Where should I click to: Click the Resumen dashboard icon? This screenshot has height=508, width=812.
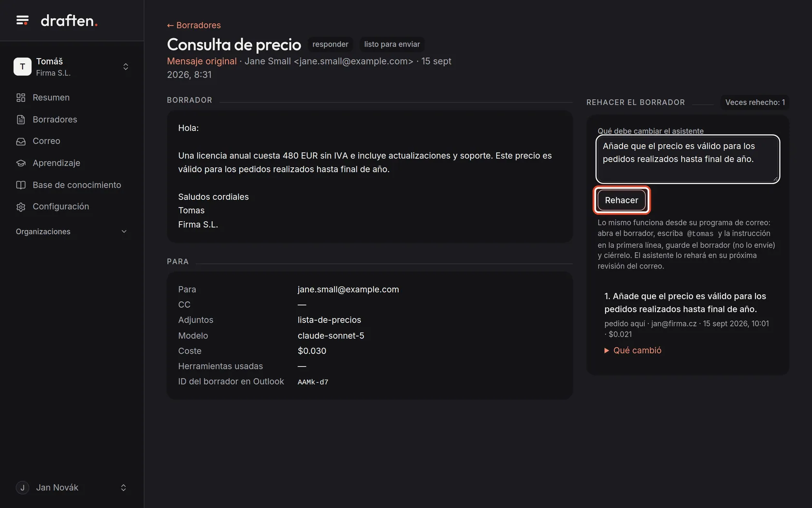21,98
